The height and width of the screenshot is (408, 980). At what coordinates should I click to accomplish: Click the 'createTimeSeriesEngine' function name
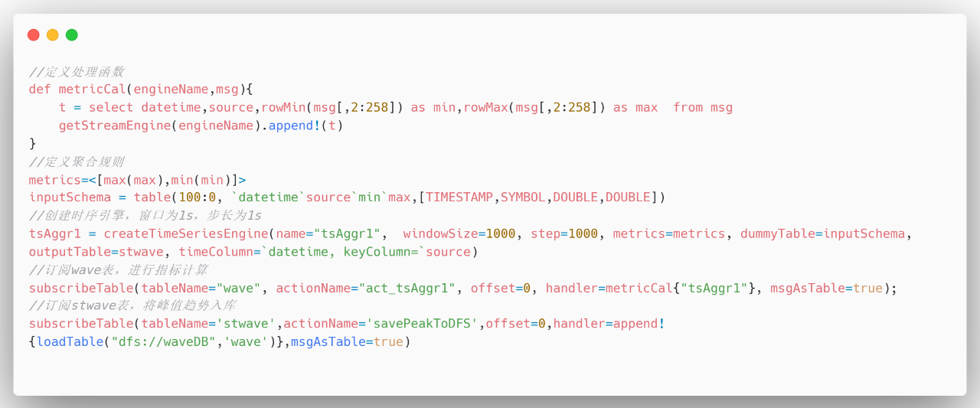[186, 233]
